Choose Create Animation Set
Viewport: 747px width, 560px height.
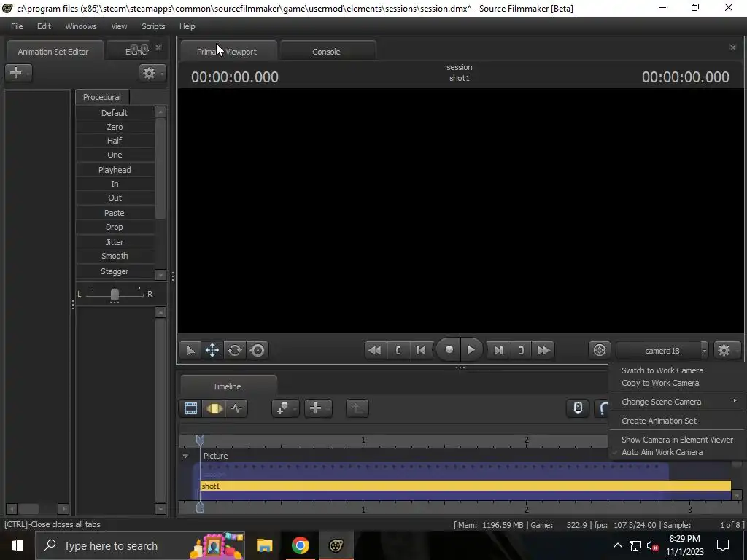coord(659,421)
